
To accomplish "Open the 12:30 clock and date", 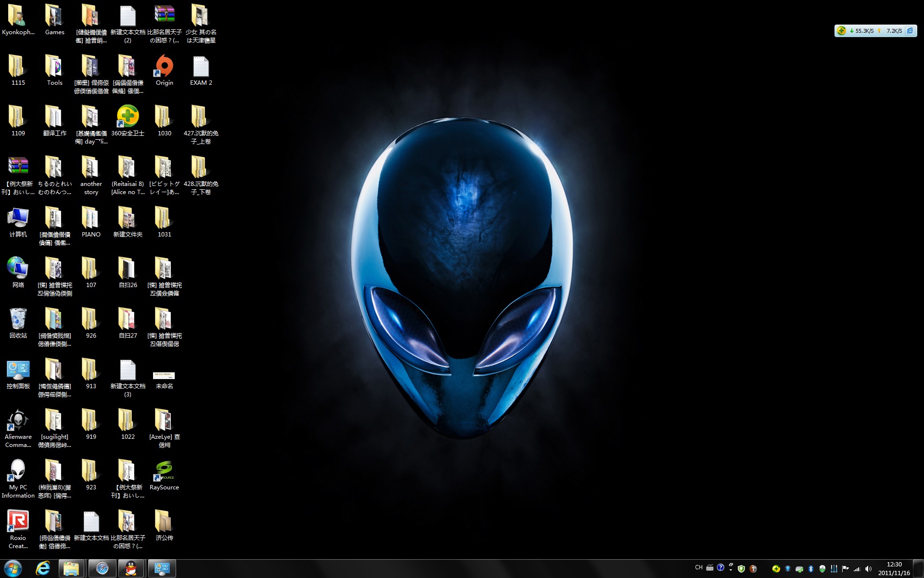I will 894,569.
